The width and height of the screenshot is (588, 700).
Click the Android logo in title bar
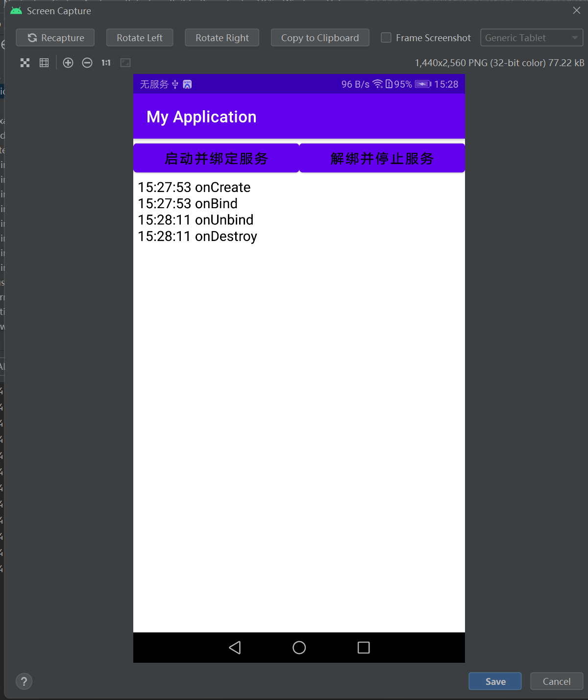[16, 10]
